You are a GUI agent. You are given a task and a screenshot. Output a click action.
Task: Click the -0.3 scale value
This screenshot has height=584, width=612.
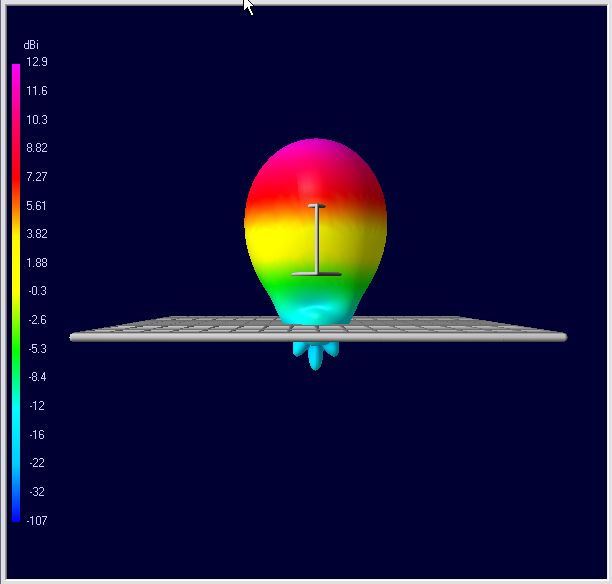point(37,291)
